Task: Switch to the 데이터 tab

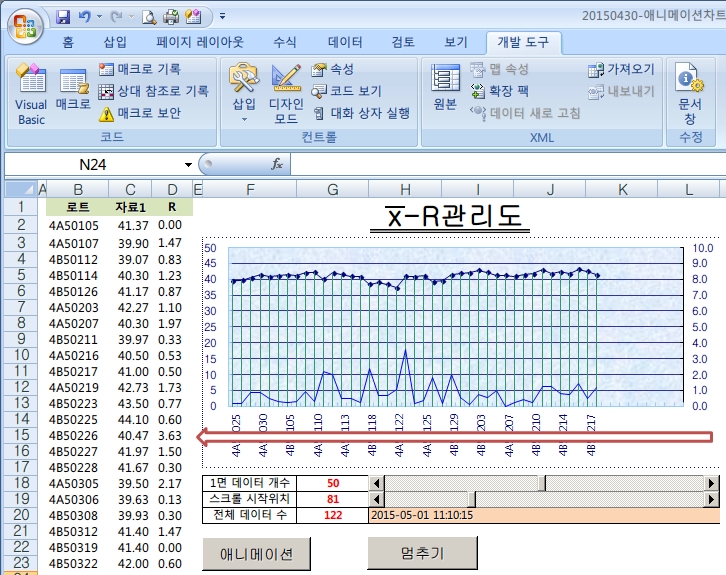Action: (345, 43)
